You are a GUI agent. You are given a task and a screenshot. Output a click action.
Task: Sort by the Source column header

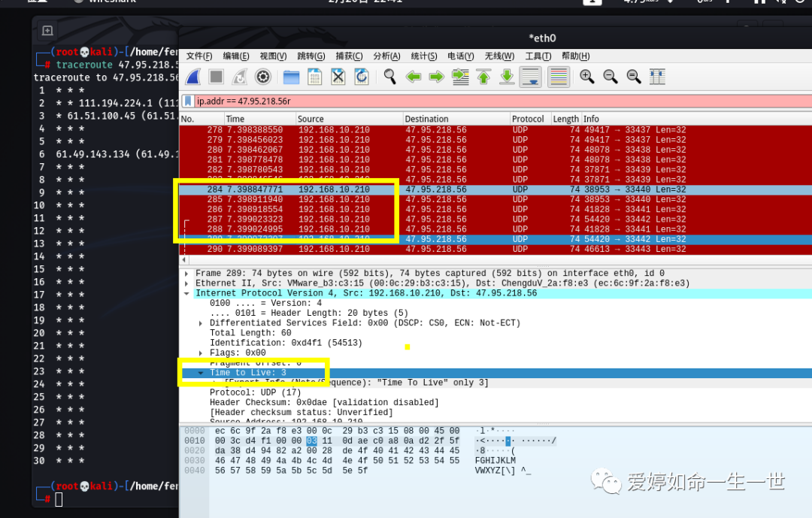coord(349,119)
